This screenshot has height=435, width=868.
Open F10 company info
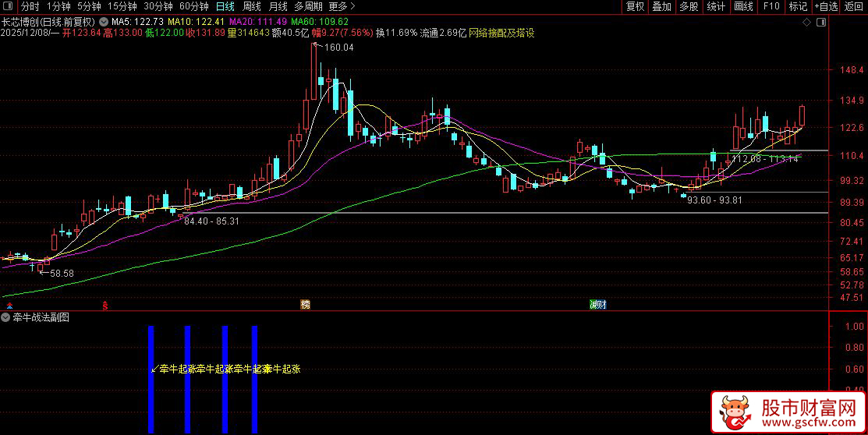(771, 7)
